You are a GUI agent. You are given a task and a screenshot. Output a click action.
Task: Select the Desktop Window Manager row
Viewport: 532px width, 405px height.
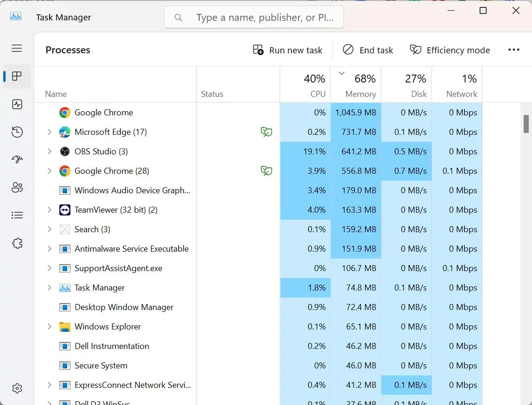click(x=258, y=307)
